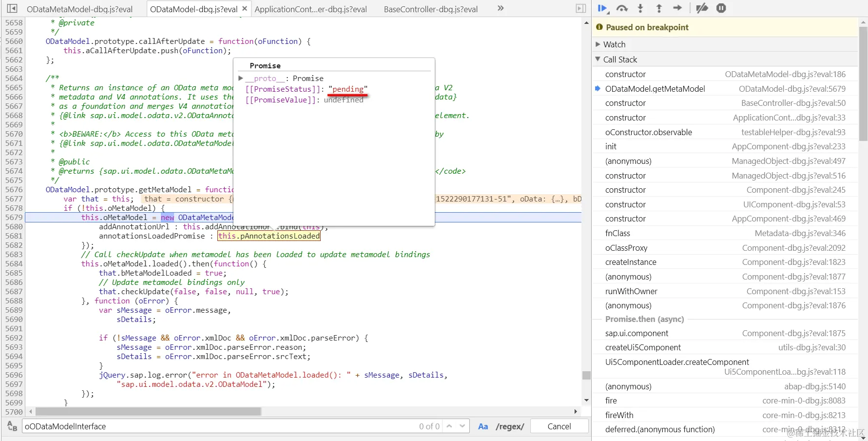Jump to next search match
This screenshot has width=868, height=441.
pyautogui.click(x=463, y=426)
